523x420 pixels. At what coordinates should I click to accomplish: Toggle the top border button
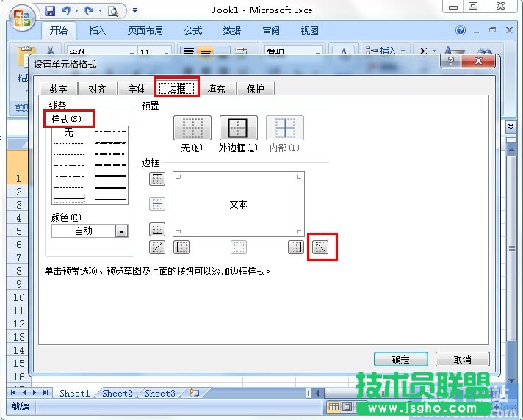[157, 179]
